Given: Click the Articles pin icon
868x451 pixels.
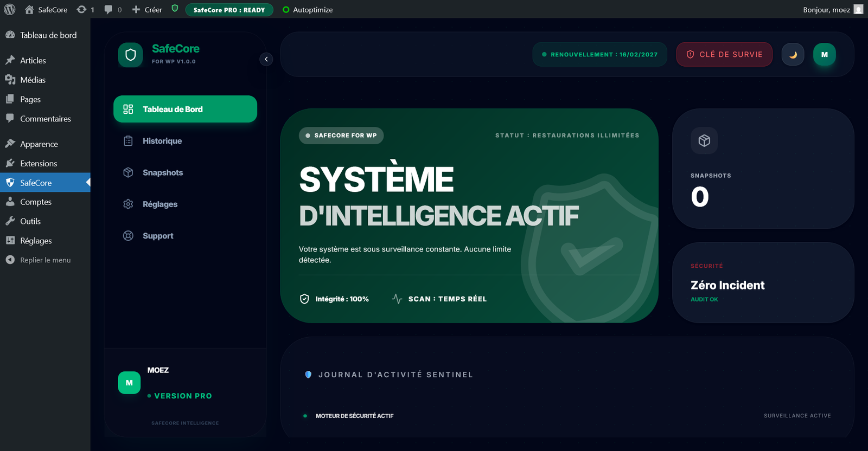Looking at the screenshot, I should tap(10, 60).
